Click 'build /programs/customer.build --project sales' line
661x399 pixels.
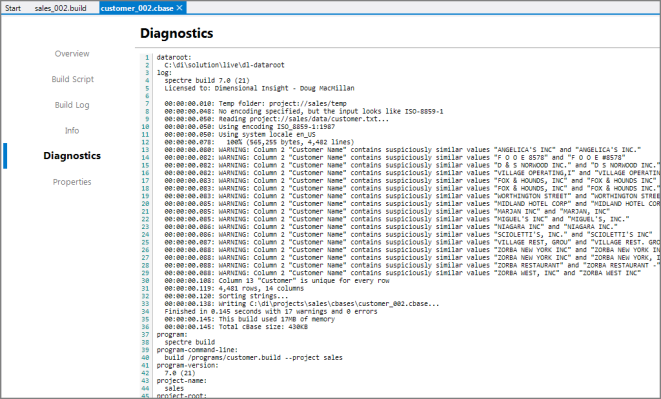click(x=253, y=358)
